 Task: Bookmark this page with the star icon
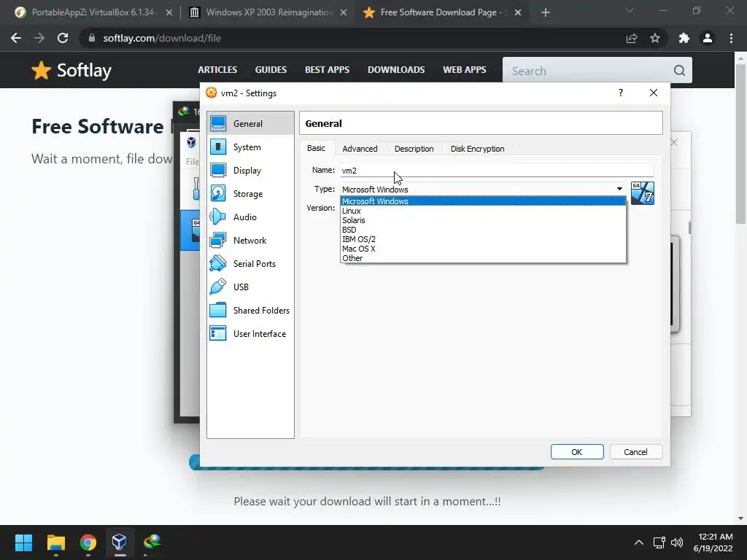[x=655, y=38]
